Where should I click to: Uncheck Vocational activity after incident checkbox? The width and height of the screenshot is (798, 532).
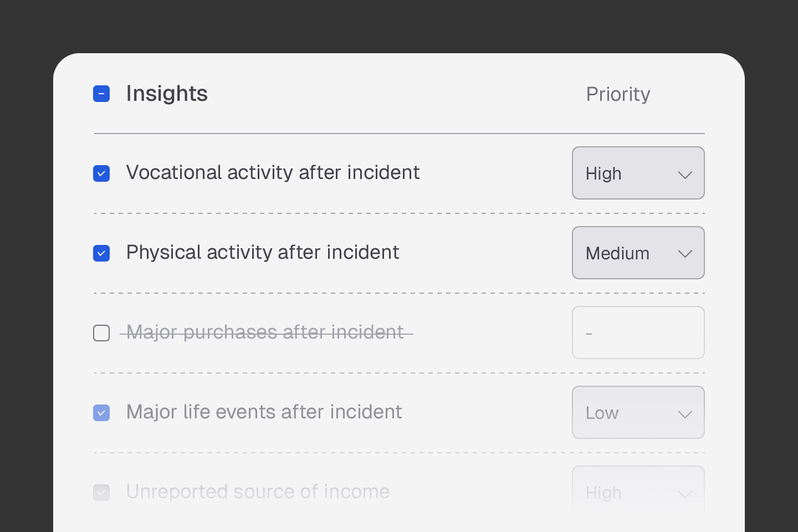click(x=101, y=173)
